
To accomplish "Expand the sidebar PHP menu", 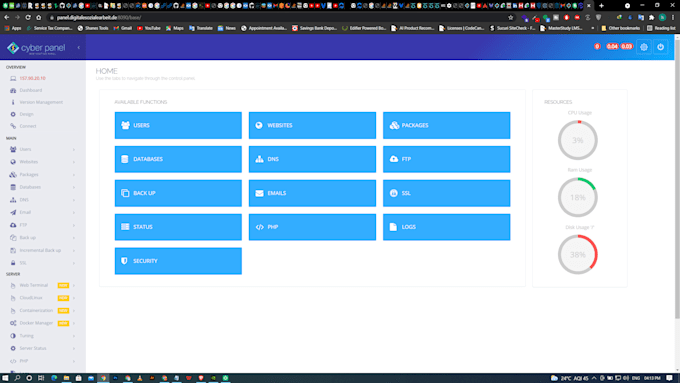I will [x=42, y=361].
